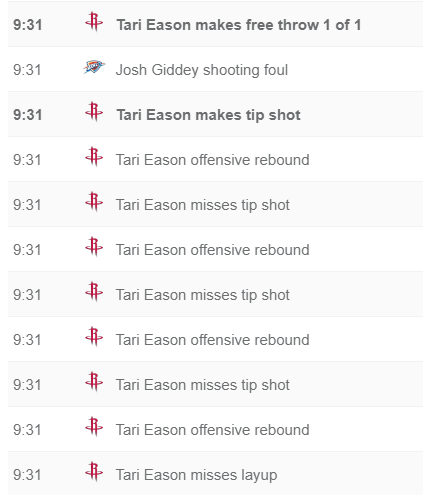Click Rockets logo beside free throw play
Image resolution: width=423 pixels, height=495 pixels.
[x=94, y=22]
